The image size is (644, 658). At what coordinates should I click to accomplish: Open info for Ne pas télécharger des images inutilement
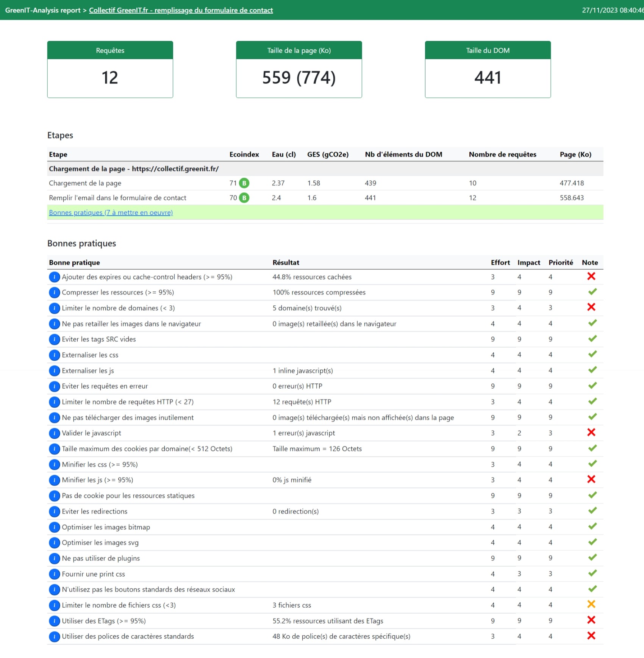(54, 417)
